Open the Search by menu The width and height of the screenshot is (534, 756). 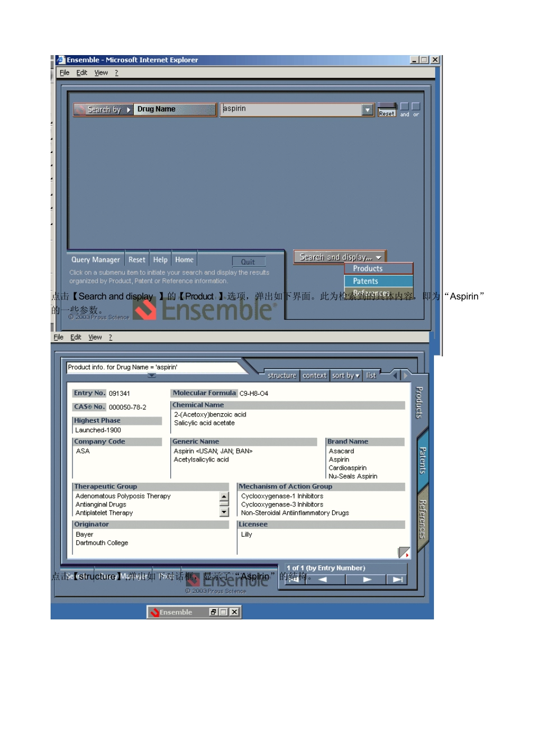click(103, 110)
